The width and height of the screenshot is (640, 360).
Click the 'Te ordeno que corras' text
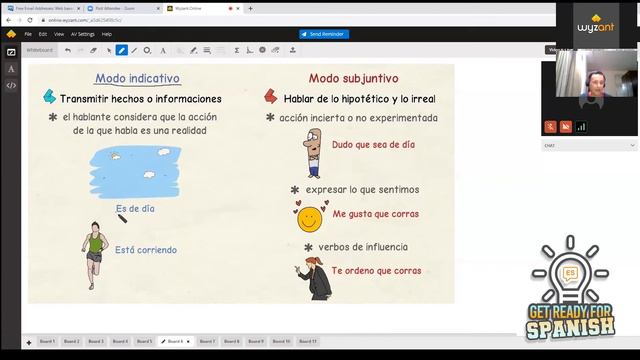pos(376,271)
